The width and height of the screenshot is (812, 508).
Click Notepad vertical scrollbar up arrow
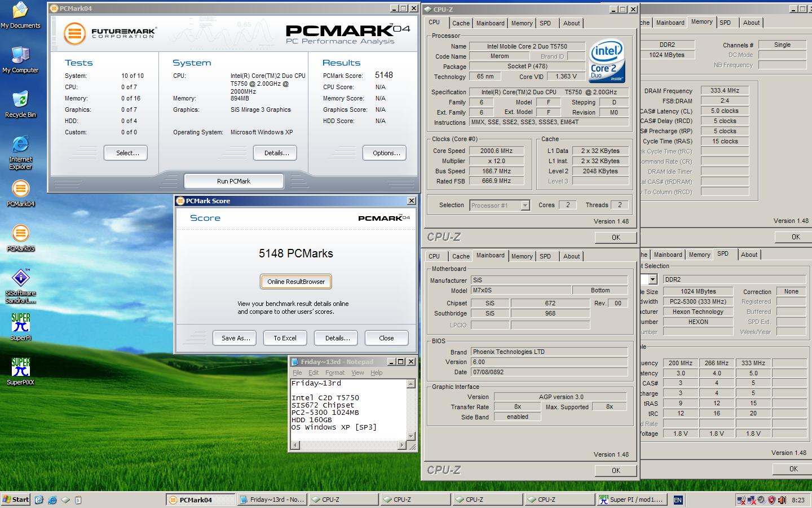point(411,383)
